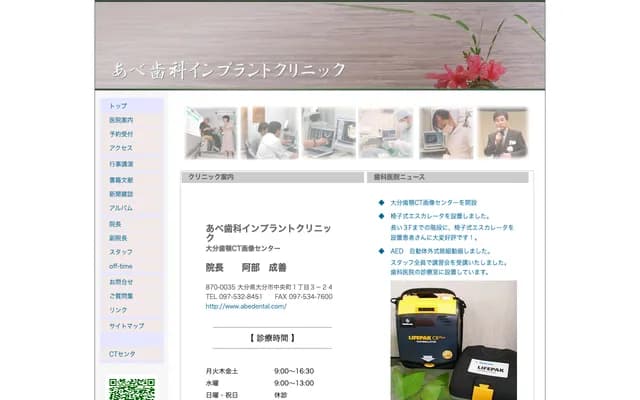Click the masked surgeon photo
The image size is (640, 400).
(x=386, y=133)
